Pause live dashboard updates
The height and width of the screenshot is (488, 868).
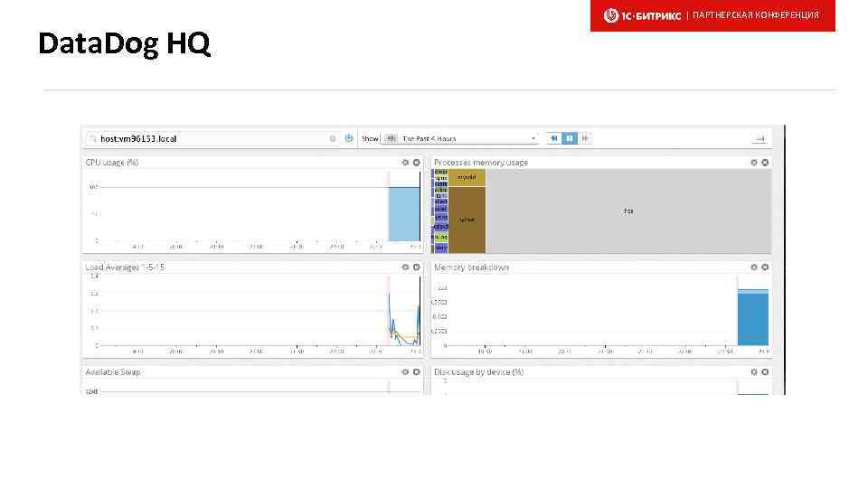569,138
